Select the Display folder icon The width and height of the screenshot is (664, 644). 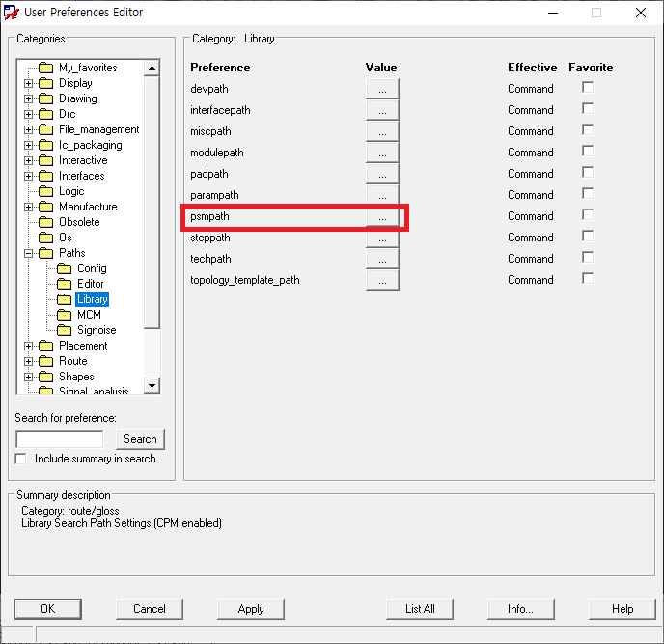[45, 83]
